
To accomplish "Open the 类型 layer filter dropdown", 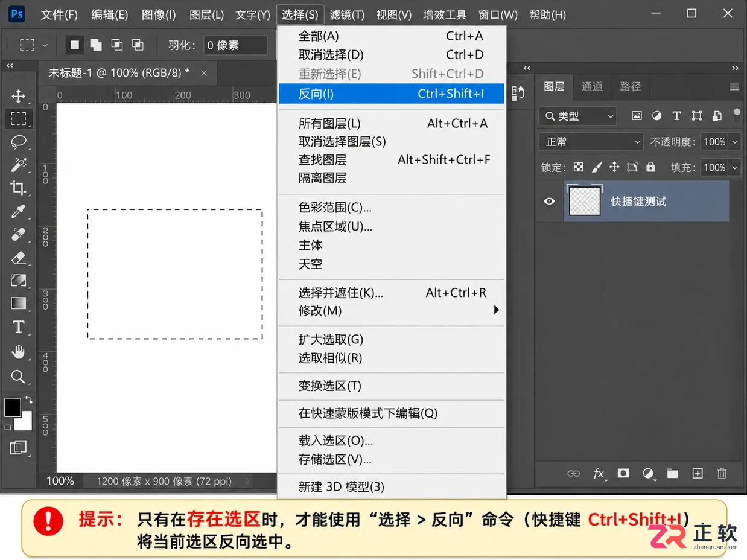I will [x=578, y=116].
